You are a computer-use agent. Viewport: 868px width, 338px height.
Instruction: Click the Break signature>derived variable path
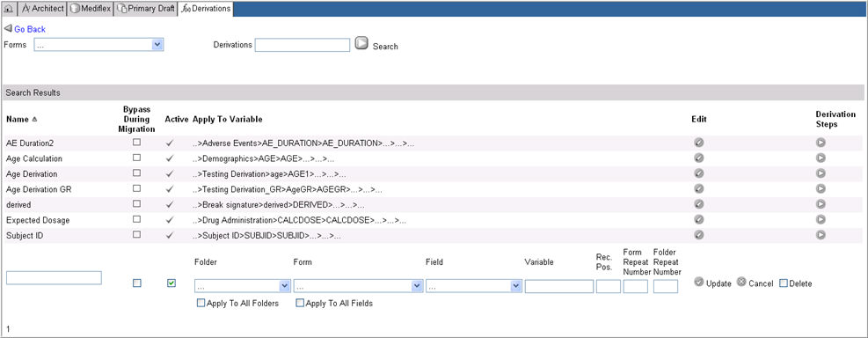coord(279,205)
